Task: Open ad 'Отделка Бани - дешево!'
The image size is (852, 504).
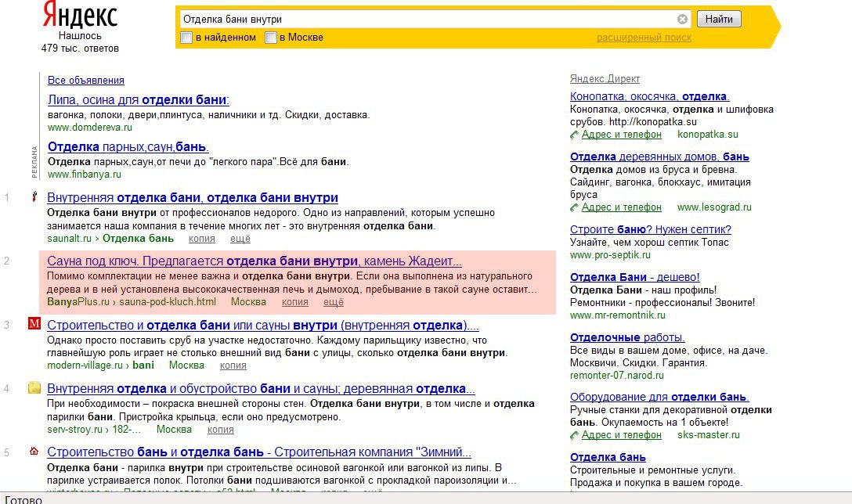Action: tap(634, 278)
